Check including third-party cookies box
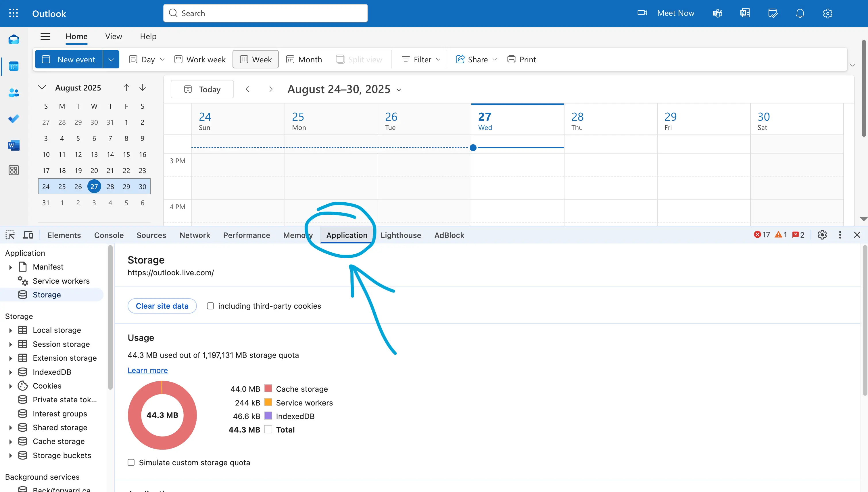Viewport: 868px width, 492px height. click(210, 306)
